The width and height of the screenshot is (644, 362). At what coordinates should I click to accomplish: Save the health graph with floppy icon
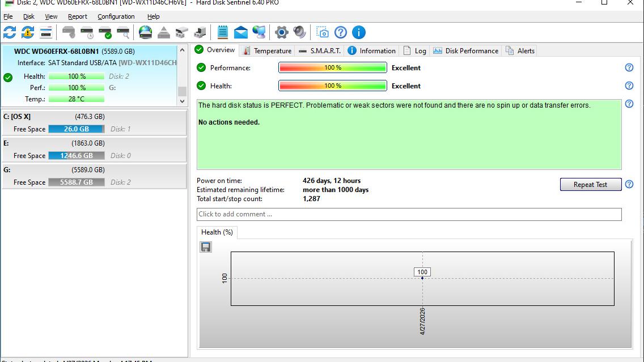206,246
